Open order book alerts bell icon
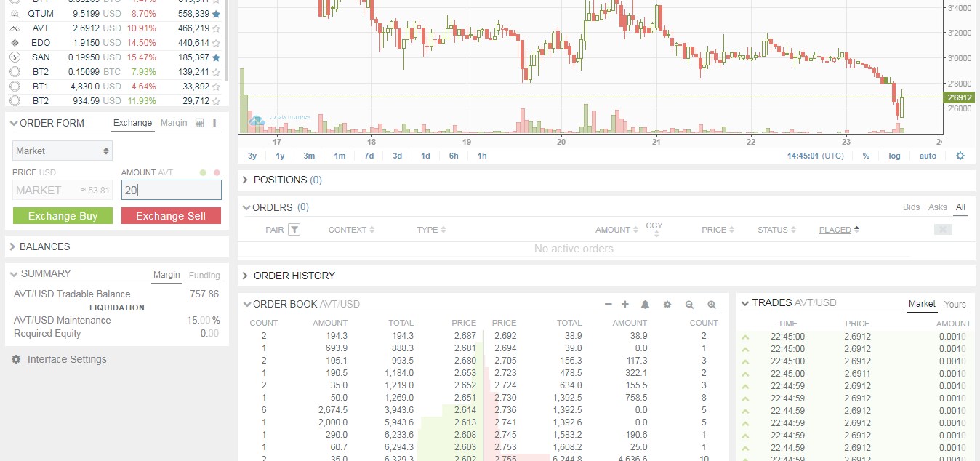This screenshot has height=461, width=980. pos(645,305)
